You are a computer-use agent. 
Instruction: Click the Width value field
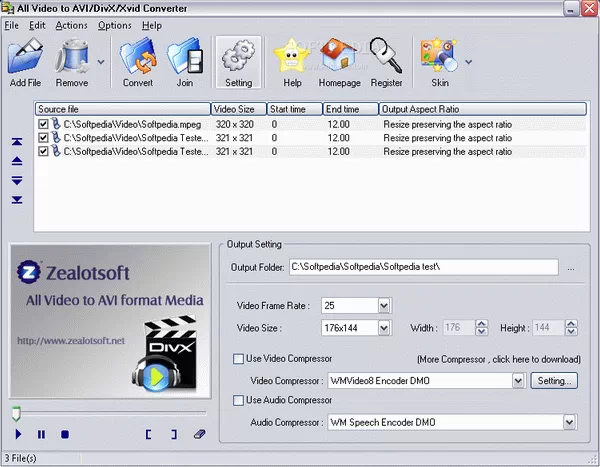point(459,328)
